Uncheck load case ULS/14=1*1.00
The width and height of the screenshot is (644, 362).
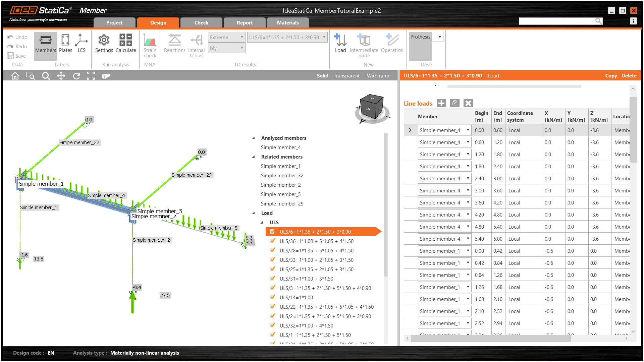tap(272, 297)
